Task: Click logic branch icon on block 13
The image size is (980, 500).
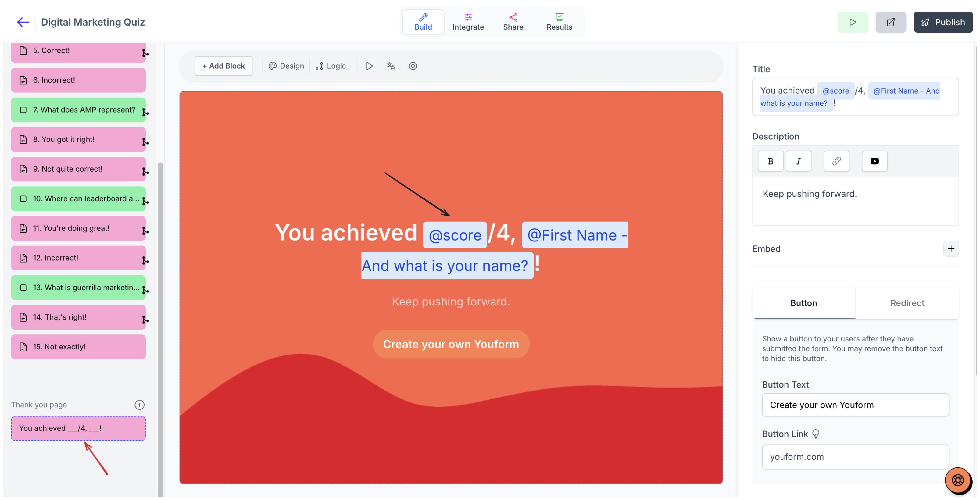Action: [145, 290]
